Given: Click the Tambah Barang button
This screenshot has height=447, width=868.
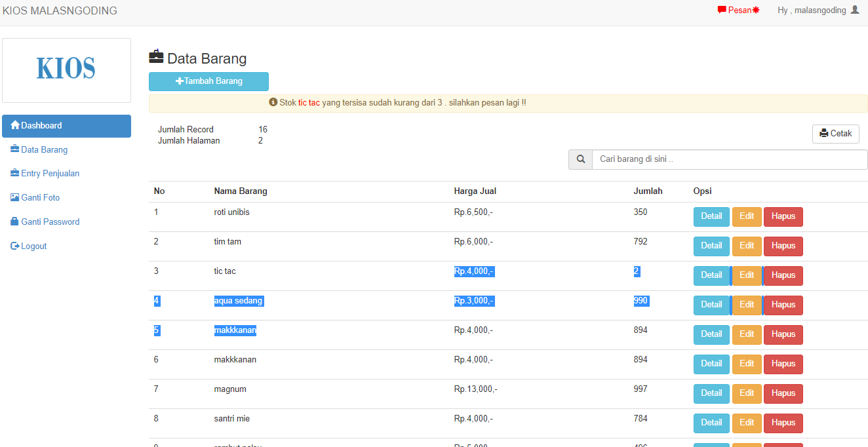Looking at the screenshot, I should click(x=208, y=81).
